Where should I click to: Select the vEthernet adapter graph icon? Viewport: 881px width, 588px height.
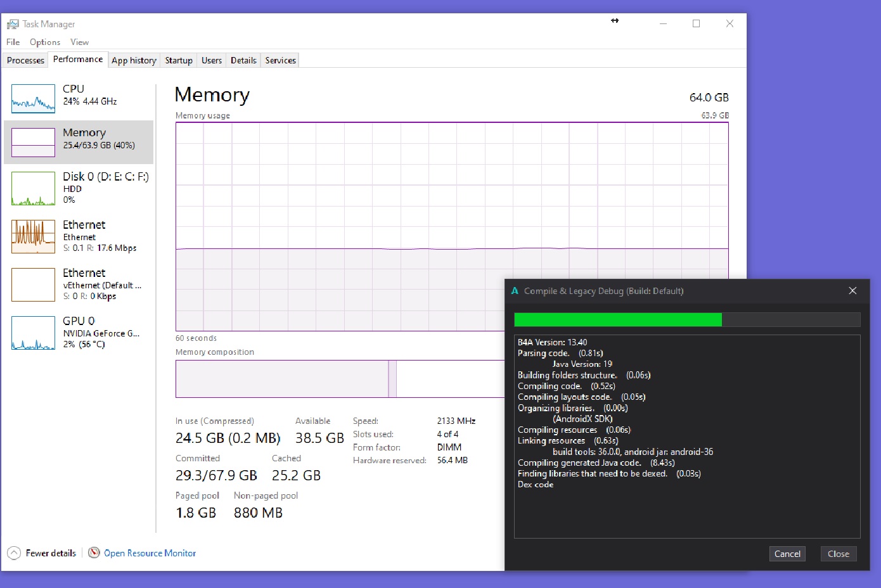pyautogui.click(x=33, y=284)
